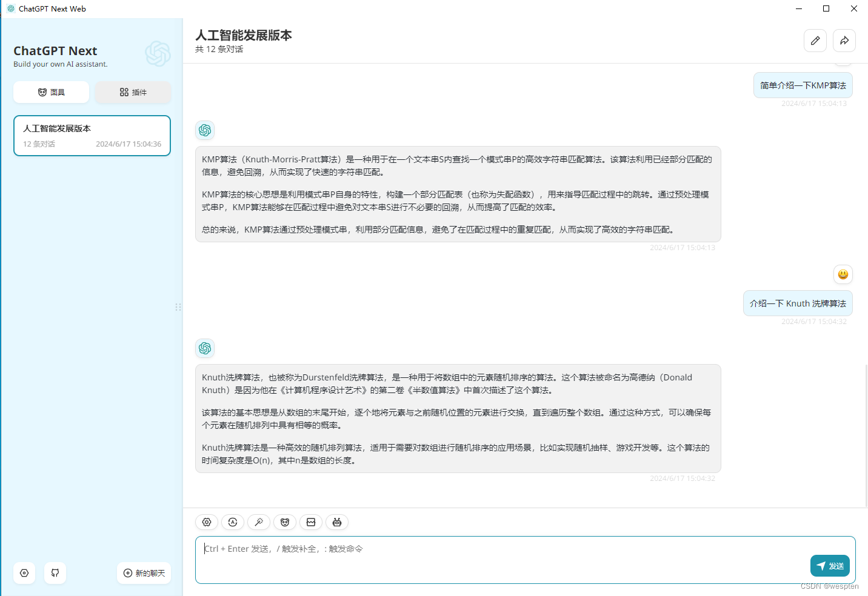
Task: Open the 插件 plugins button
Action: (x=133, y=92)
